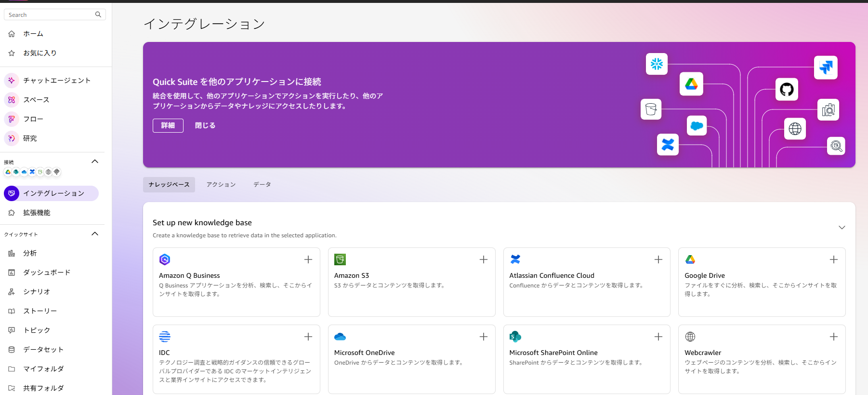Click the SharePoint logo on its card

coord(515,337)
